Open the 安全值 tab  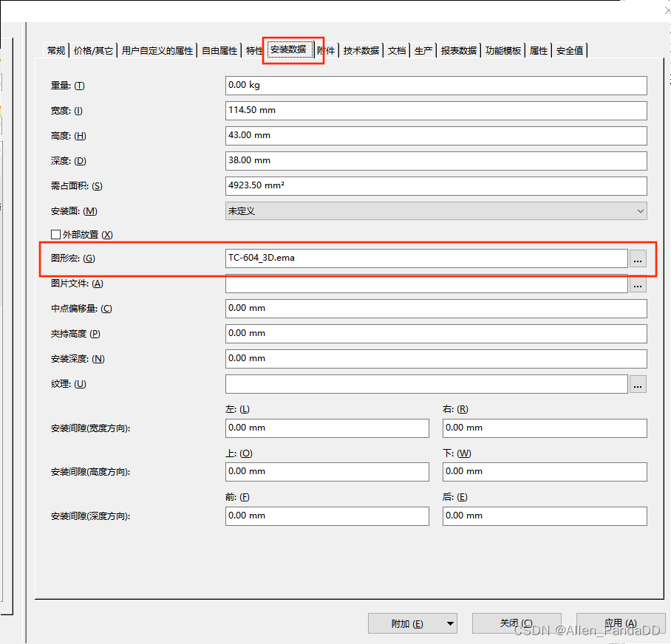pyautogui.click(x=570, y=51)
